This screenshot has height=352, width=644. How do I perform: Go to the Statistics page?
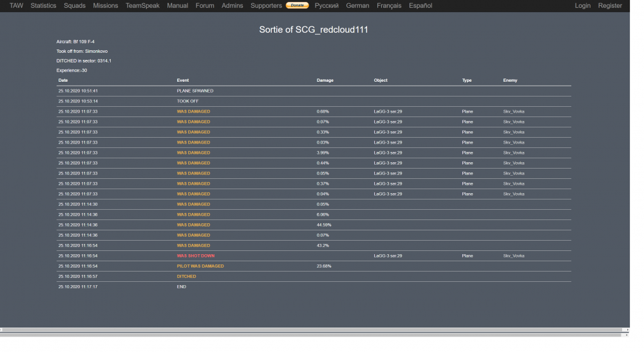tap(43, 6)
